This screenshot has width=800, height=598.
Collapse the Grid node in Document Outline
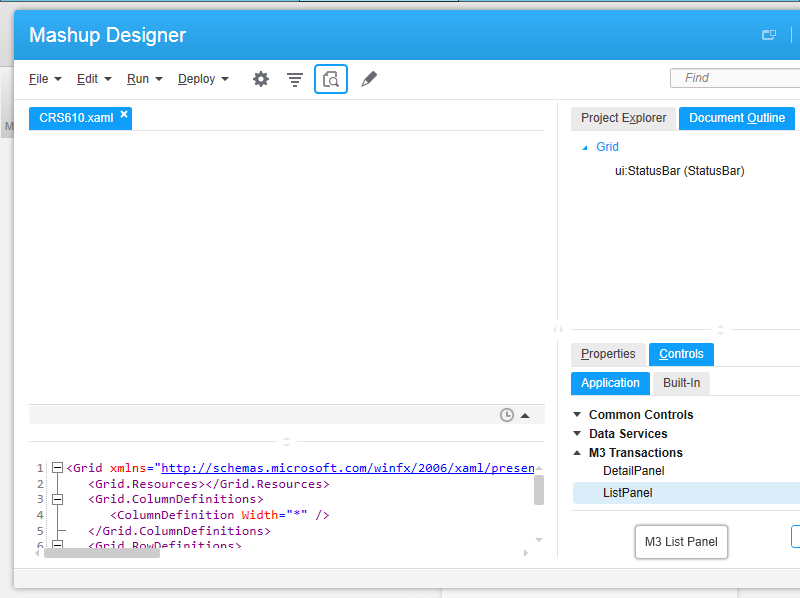[585, 147]
